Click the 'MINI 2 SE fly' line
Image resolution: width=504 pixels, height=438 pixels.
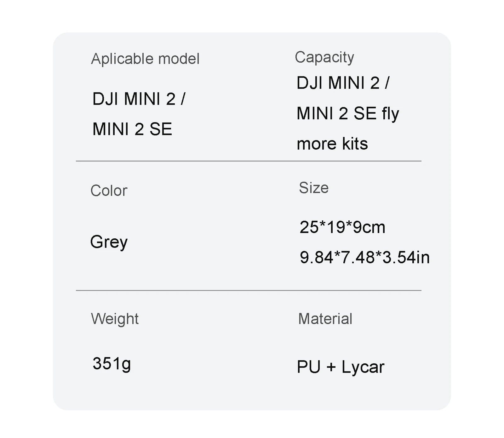click(x=348, y=114)
